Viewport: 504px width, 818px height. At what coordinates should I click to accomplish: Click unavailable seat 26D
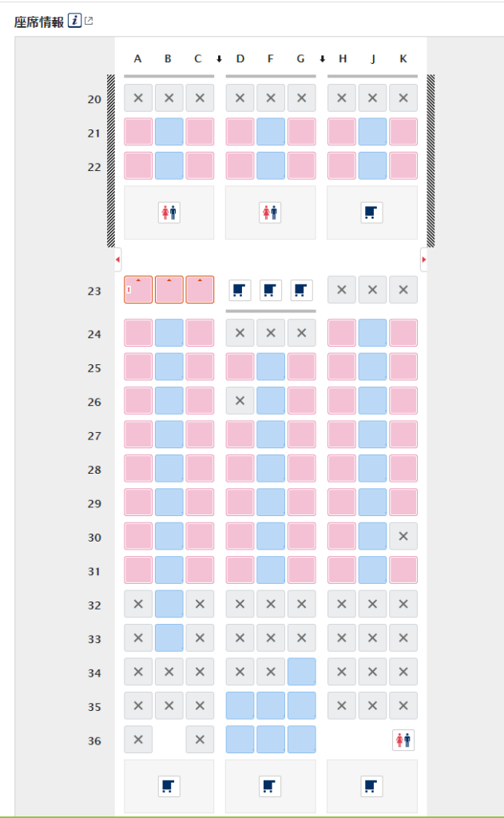pos(240,401)
